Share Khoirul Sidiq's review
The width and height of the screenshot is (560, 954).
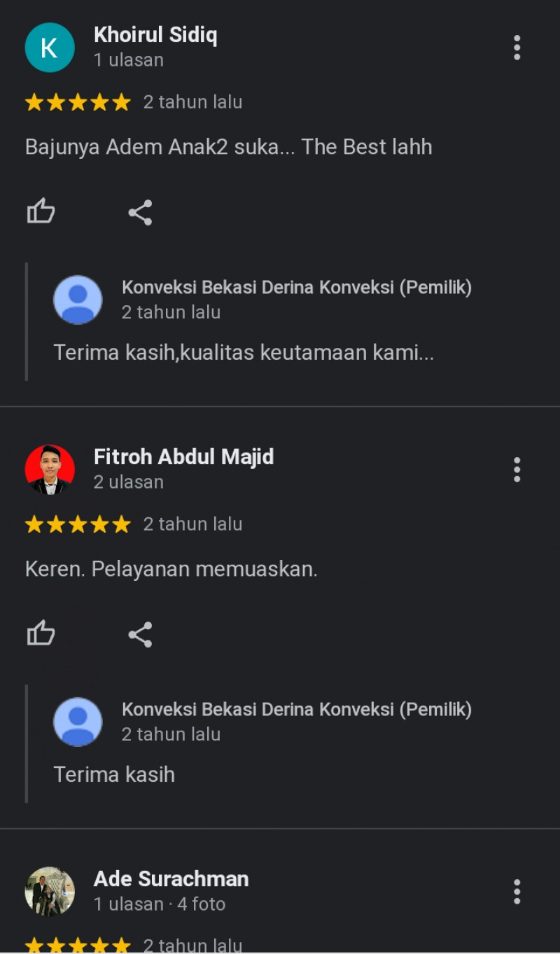click(140, 212)
